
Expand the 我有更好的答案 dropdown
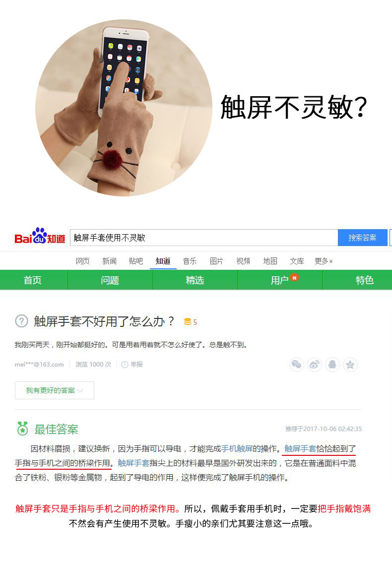(55, 390)
